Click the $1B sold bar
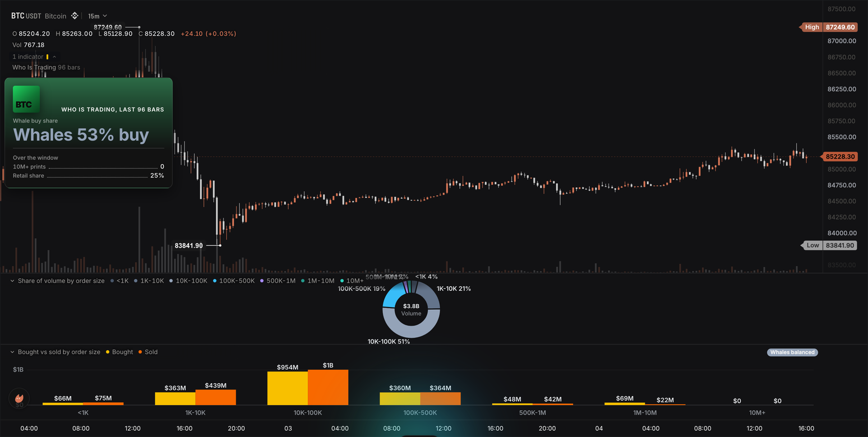This screenshot has width=868, height=437. 328,387
